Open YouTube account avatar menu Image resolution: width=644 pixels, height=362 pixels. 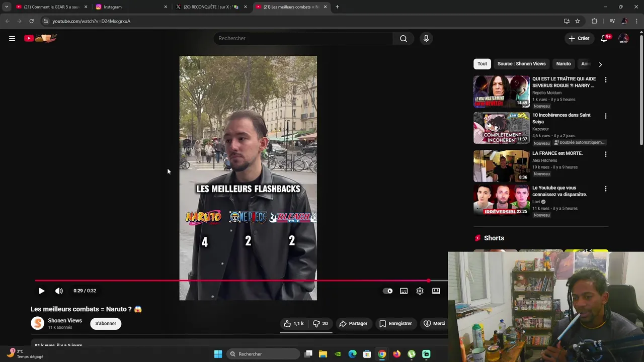tap(623, 38)
